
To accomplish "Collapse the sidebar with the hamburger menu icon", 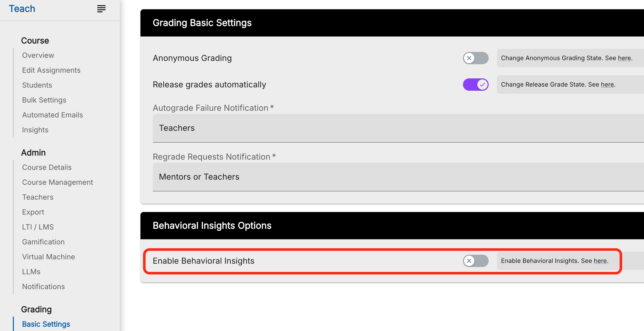I will pos(101,9).
